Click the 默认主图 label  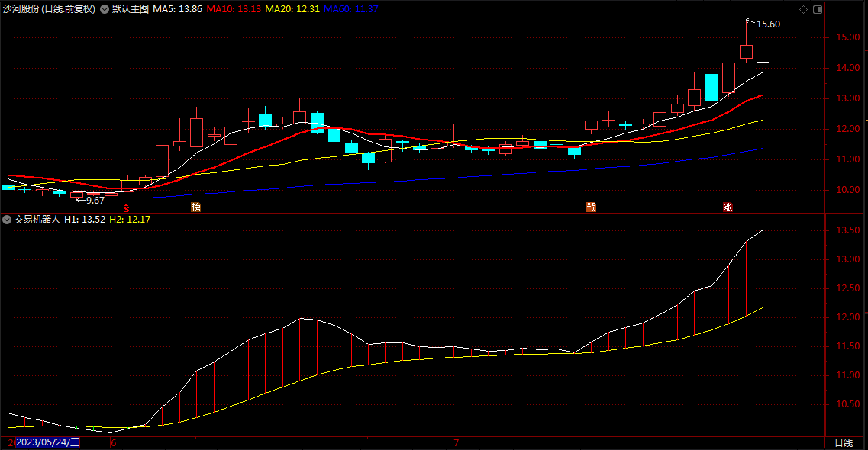click(131, 9)
